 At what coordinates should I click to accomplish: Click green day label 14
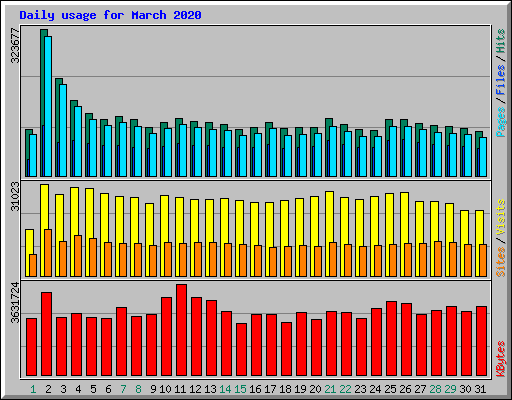tap(225, 389)
